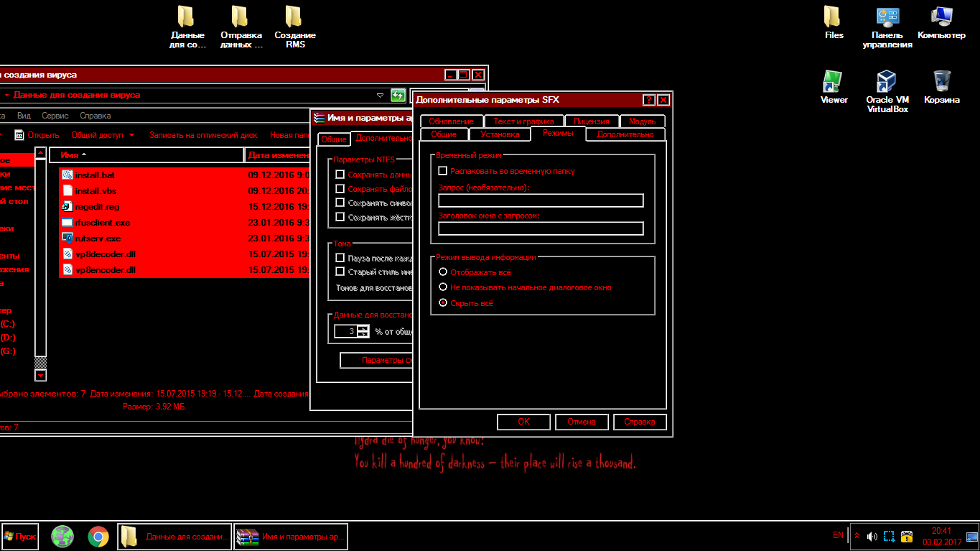Click Explorer address bar refresh icon

click(398, 95)
